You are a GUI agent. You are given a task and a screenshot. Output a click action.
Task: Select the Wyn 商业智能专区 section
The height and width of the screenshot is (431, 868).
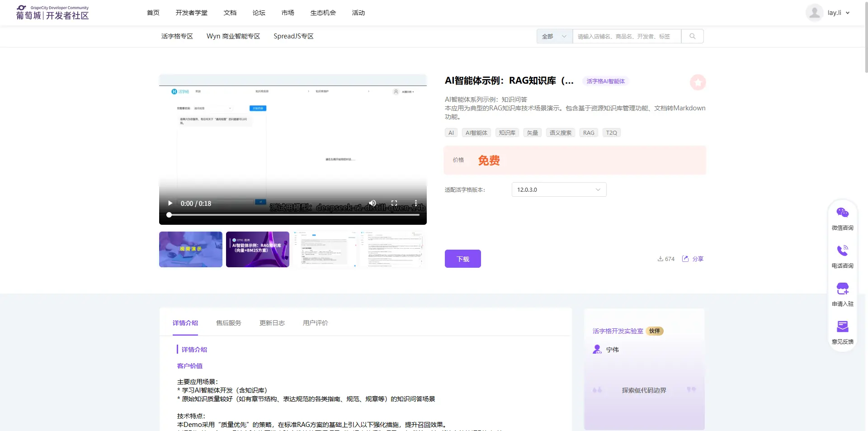click(x=233, y=36)
